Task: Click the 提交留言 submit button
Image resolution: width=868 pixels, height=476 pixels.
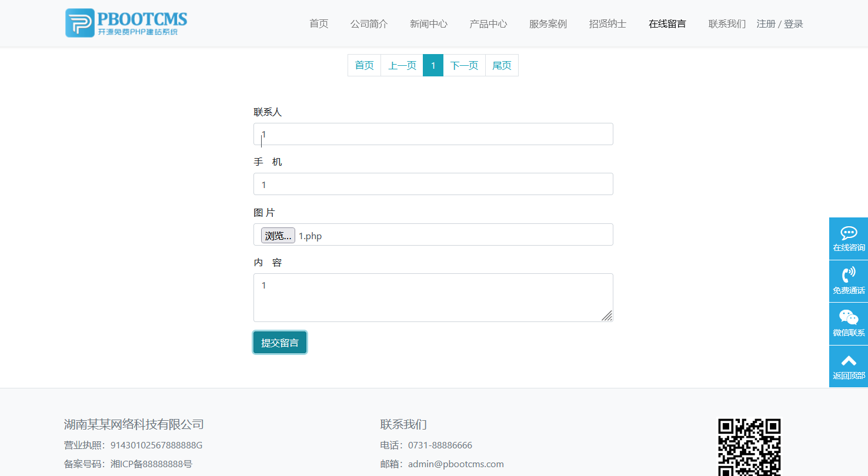Action: [279, 342]
